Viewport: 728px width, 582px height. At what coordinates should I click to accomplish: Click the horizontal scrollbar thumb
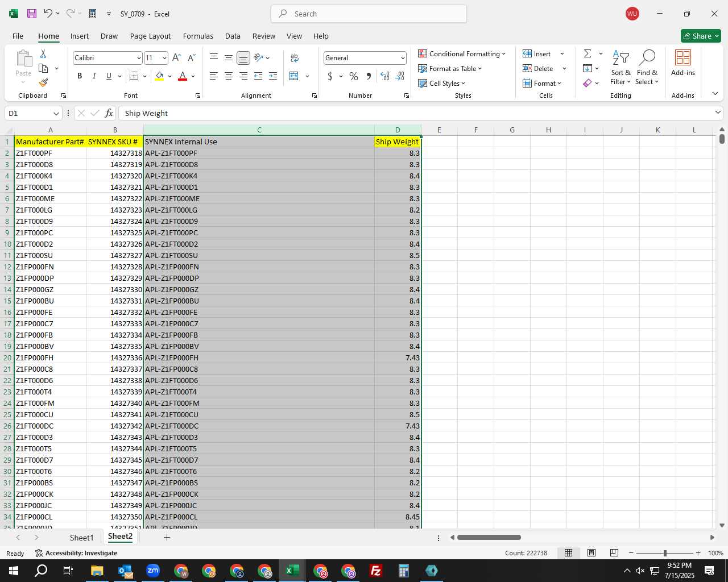point(489,537)
